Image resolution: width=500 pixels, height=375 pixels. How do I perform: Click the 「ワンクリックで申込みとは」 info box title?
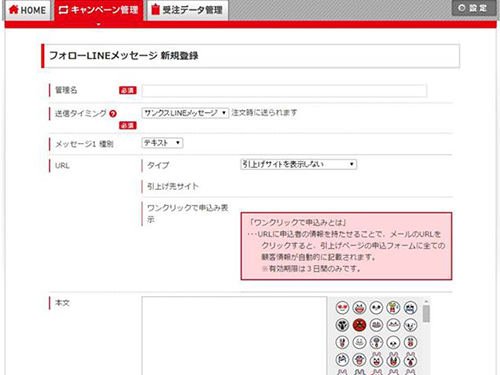(x=298, y=222)
